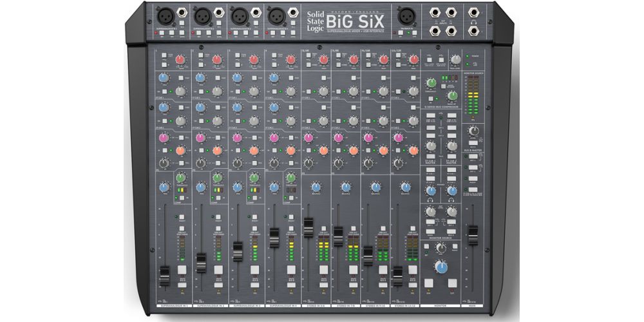
Task: Turn the blue balance knob on stereo 5/6
Action: click(316, 187)
